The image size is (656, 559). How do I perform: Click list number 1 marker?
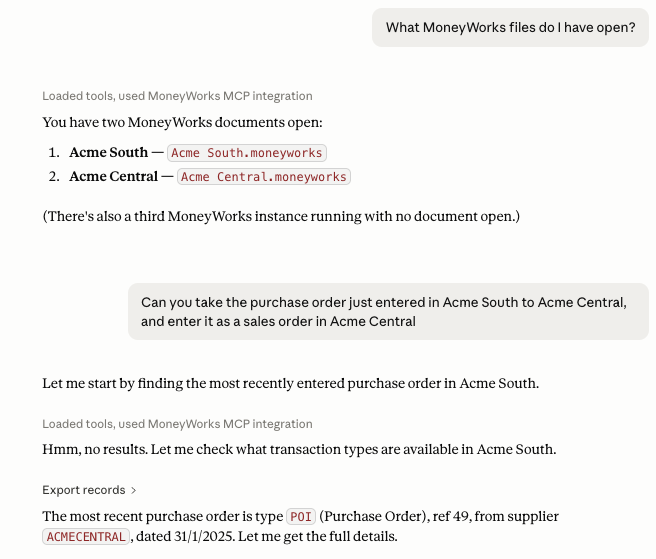coord(54,152)
